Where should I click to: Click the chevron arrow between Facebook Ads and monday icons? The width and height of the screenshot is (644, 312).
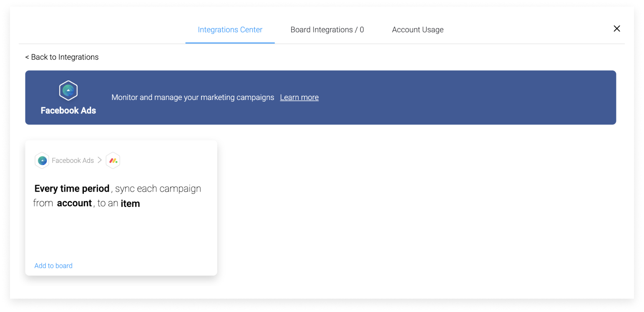tap(100, 160)
